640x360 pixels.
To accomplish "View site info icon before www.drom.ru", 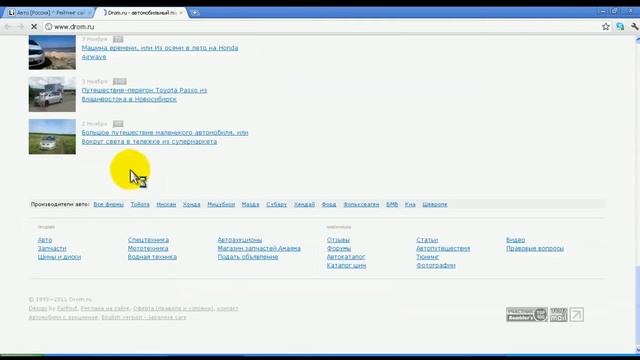I will 49,27.
